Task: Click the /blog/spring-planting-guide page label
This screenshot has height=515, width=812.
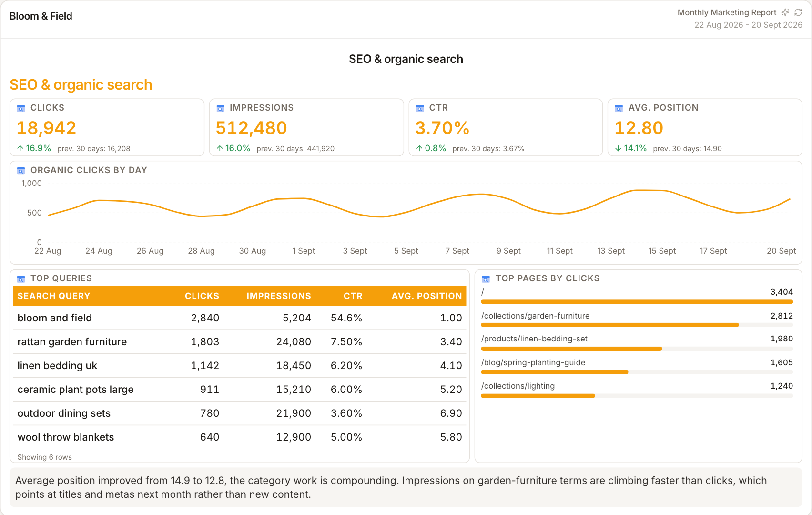Action: coord(533,362)
